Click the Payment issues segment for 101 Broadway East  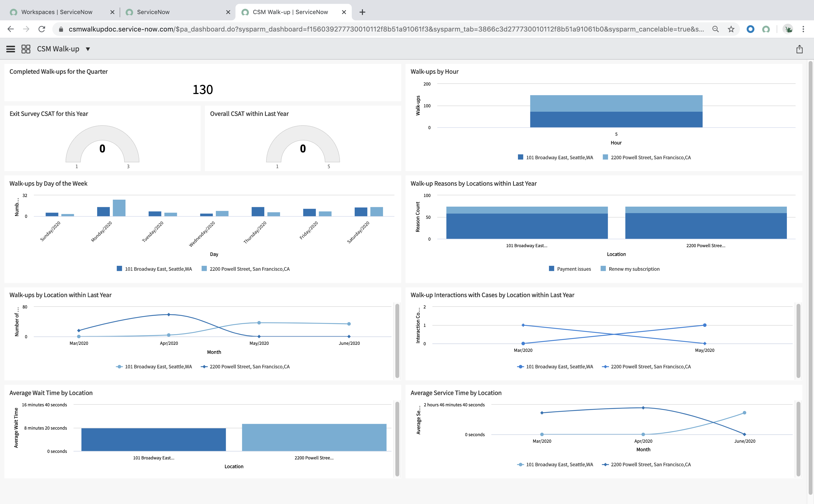527,226
